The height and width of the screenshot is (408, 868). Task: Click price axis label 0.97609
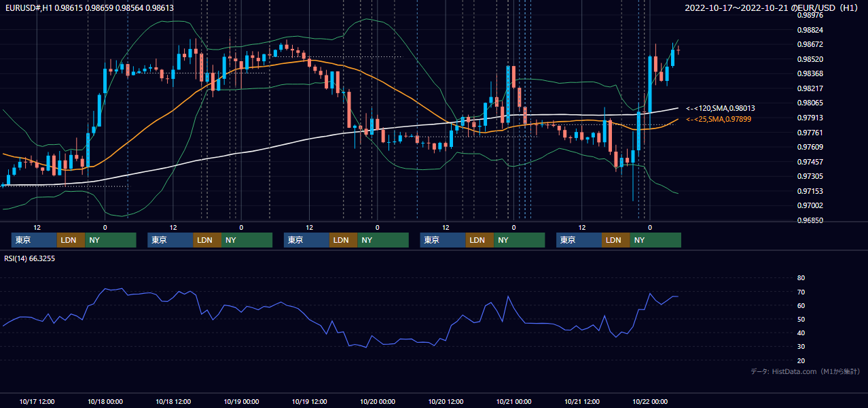click(810, 147)
